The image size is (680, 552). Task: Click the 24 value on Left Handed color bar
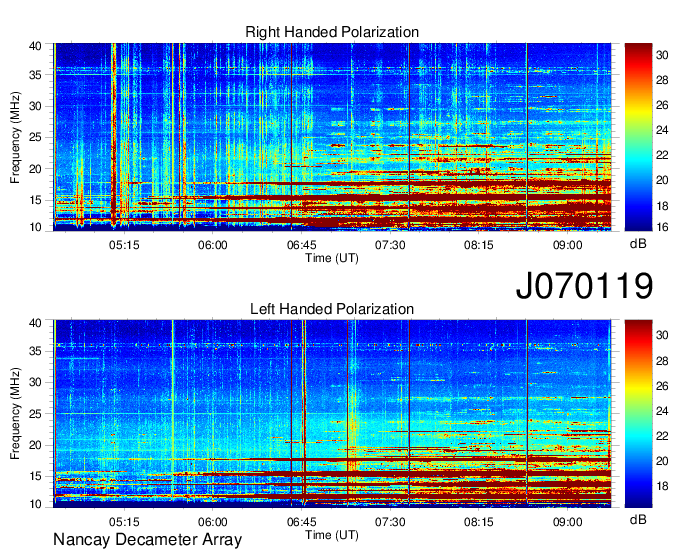[662, 411]
